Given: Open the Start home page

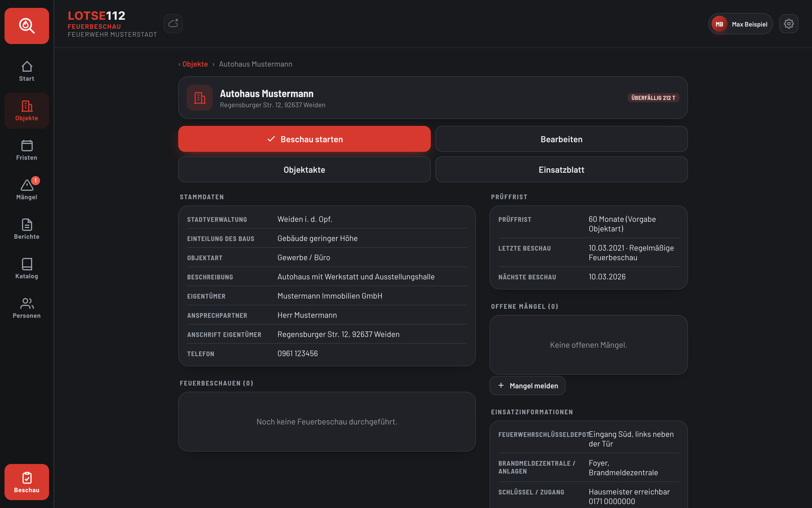Looking at the screenshot, I should click(x=27, y=71).
